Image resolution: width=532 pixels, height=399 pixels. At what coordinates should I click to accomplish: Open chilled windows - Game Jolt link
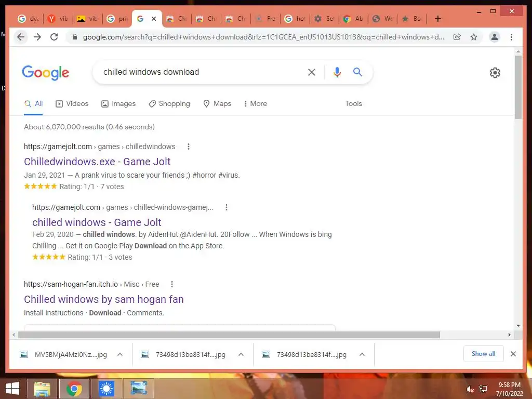click(97, 222)
